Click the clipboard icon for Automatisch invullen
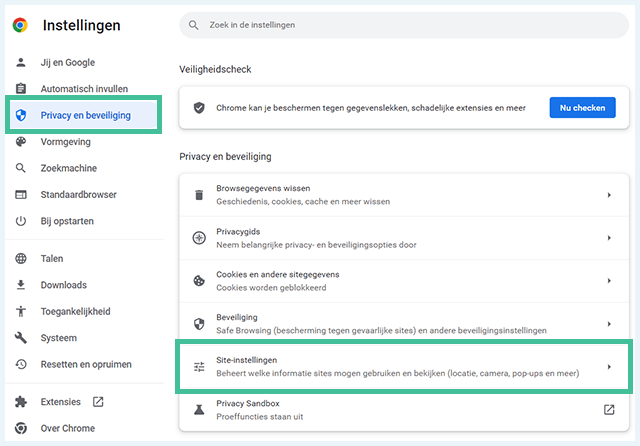 (21, 89)
